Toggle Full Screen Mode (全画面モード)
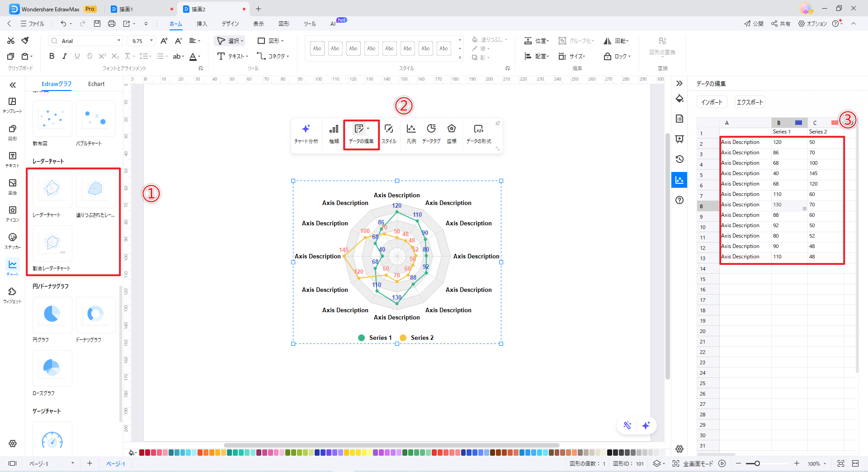Viewport: 868px width, 472px height. [693, 463]
